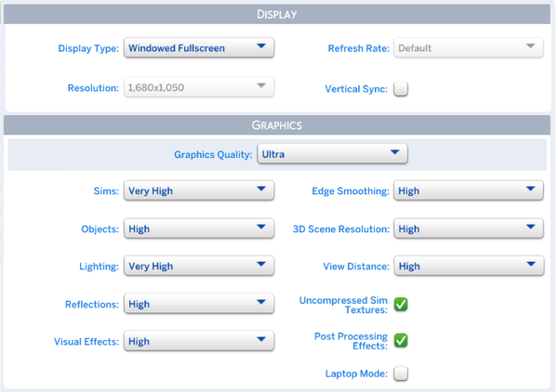Open the Display Type dropdown

[198, 47]
